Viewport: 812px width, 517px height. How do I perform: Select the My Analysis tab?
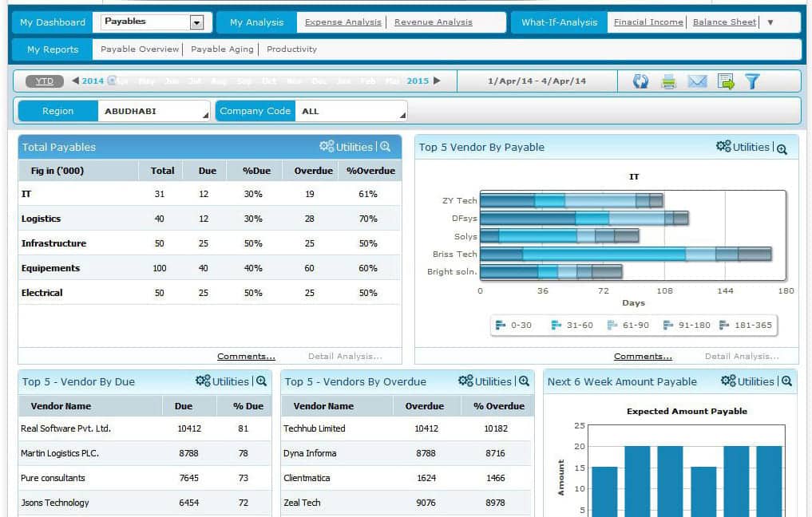(256, 22)
